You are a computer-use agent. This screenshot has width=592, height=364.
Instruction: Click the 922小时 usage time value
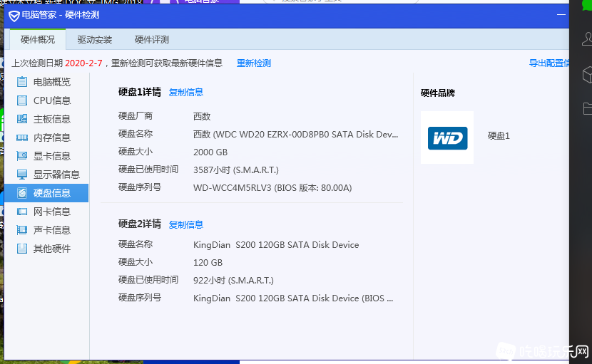(x=233, y=280)
